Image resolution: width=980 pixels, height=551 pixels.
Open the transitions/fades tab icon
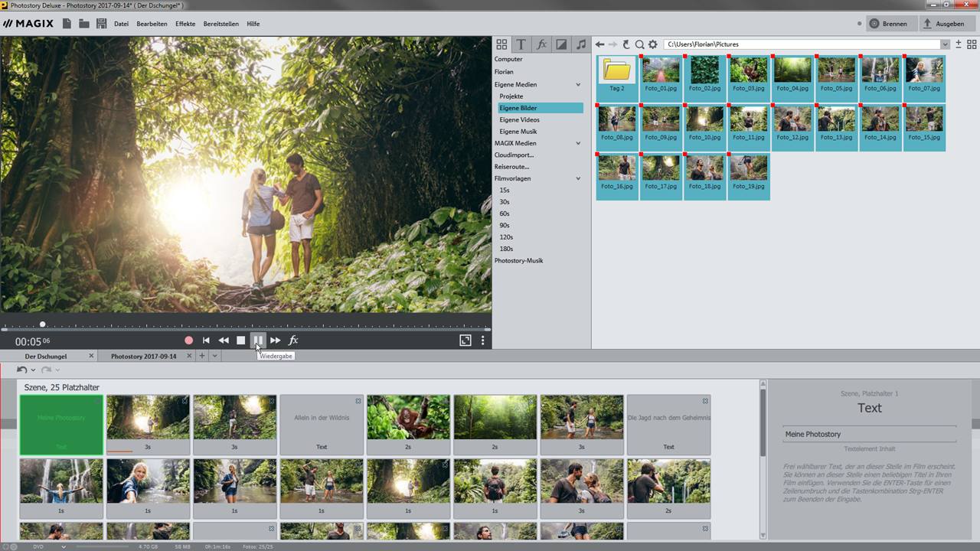(561, 44)
